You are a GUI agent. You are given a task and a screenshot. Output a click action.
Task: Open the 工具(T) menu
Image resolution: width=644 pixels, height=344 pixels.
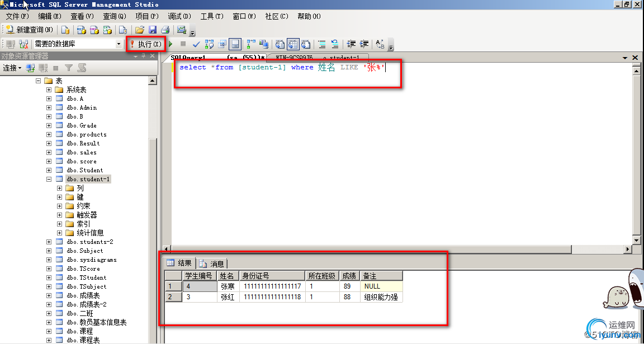tap(212, 16)
